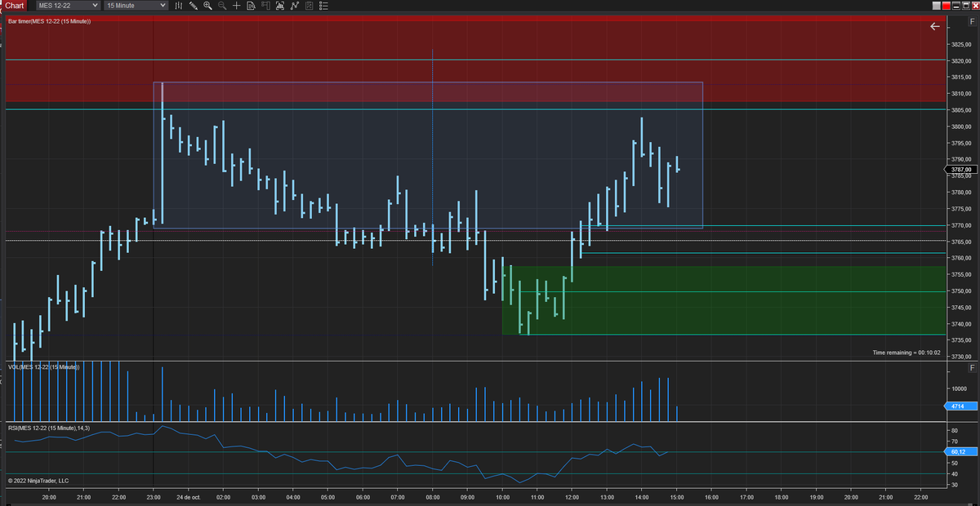980x506 pixels.
Task: Open the chart style bars icon
Action: (179, 6)
